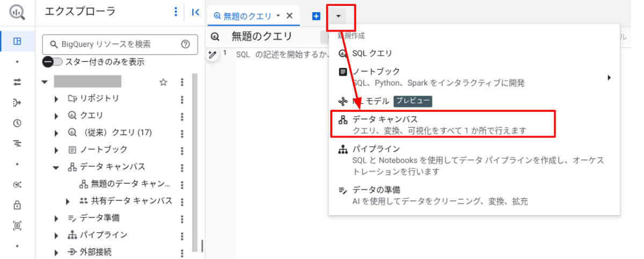Expand the パイプライン tree node
644x259 pixels.
57,235
